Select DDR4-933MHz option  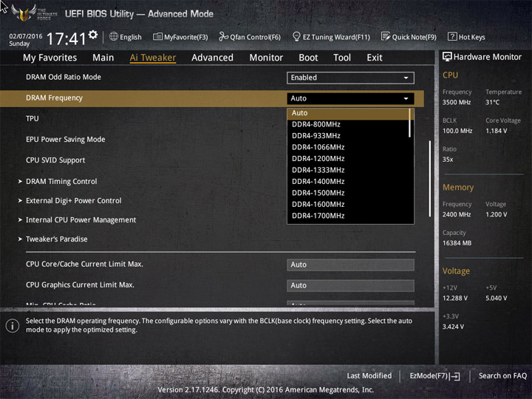(x=316, y=136)
